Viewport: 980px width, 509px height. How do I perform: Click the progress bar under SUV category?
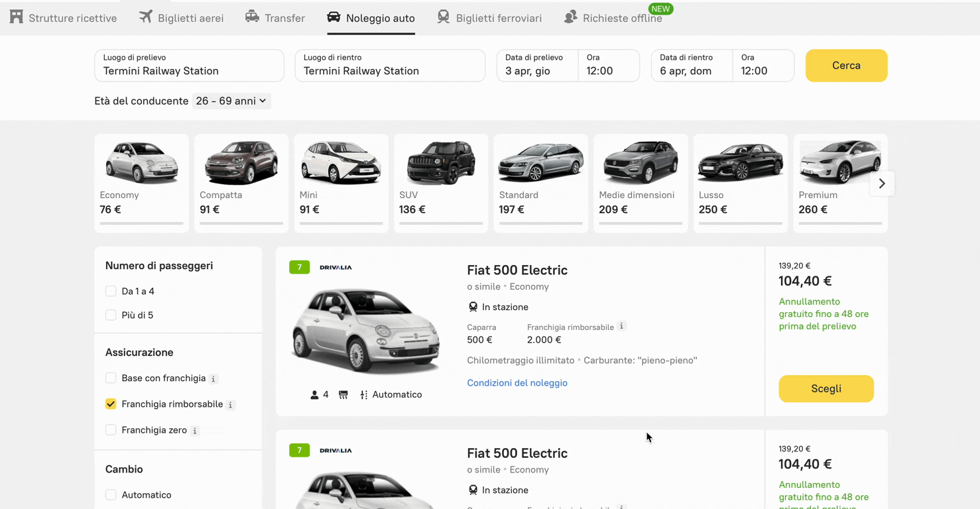pos(440,223)
